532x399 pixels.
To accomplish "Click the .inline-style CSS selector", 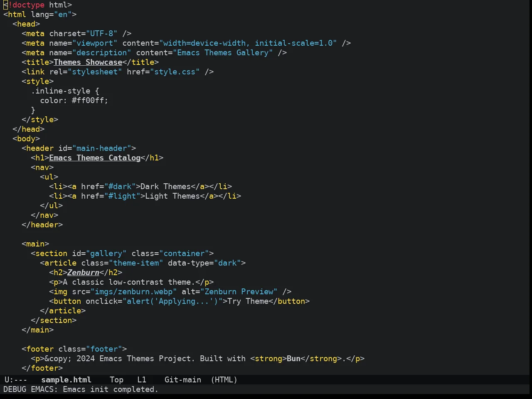I will tap(61, 91).
